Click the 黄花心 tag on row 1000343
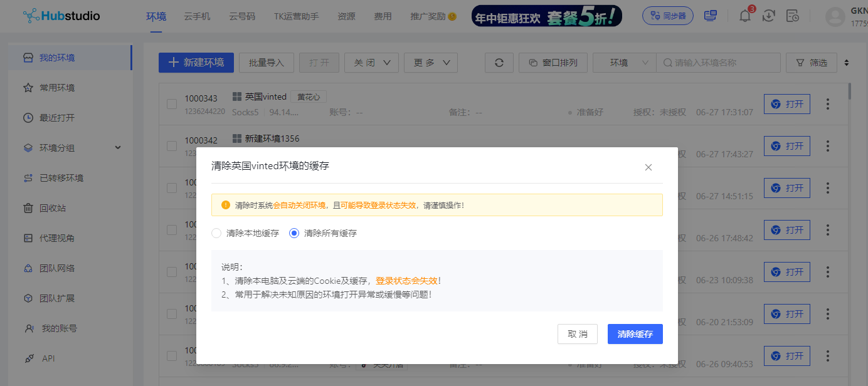868x386 pixels. click(309, 97)
